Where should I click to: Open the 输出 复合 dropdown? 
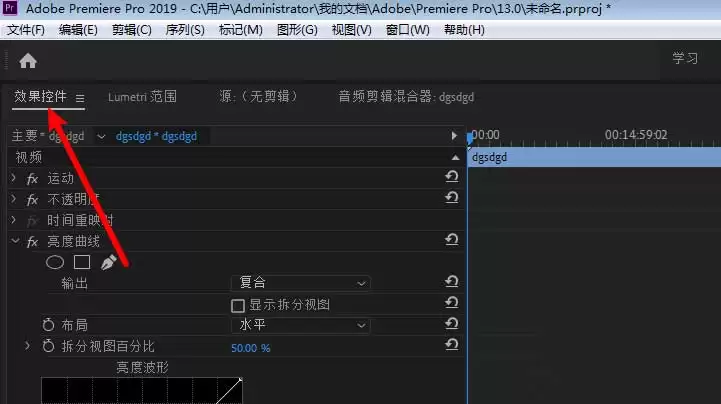[x=301, y=283]
